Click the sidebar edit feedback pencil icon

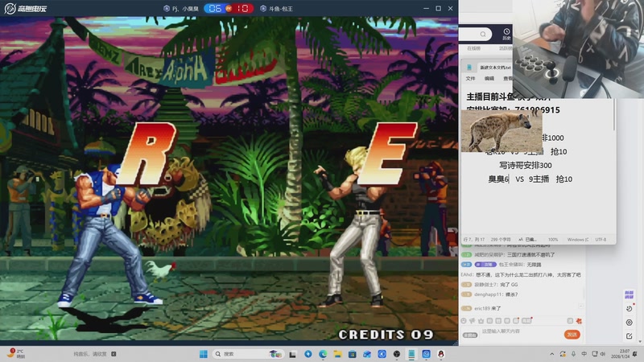tap(630, 336)
